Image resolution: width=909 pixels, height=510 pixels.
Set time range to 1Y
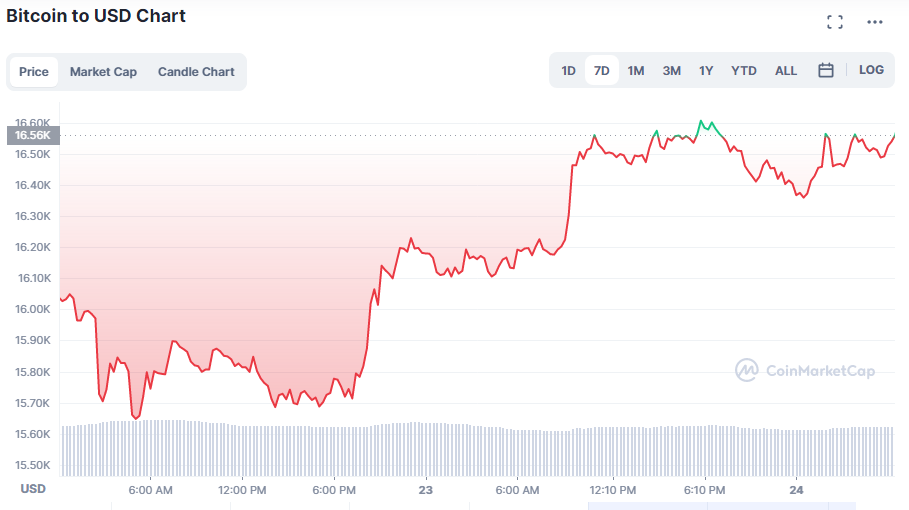click(706, 70)
